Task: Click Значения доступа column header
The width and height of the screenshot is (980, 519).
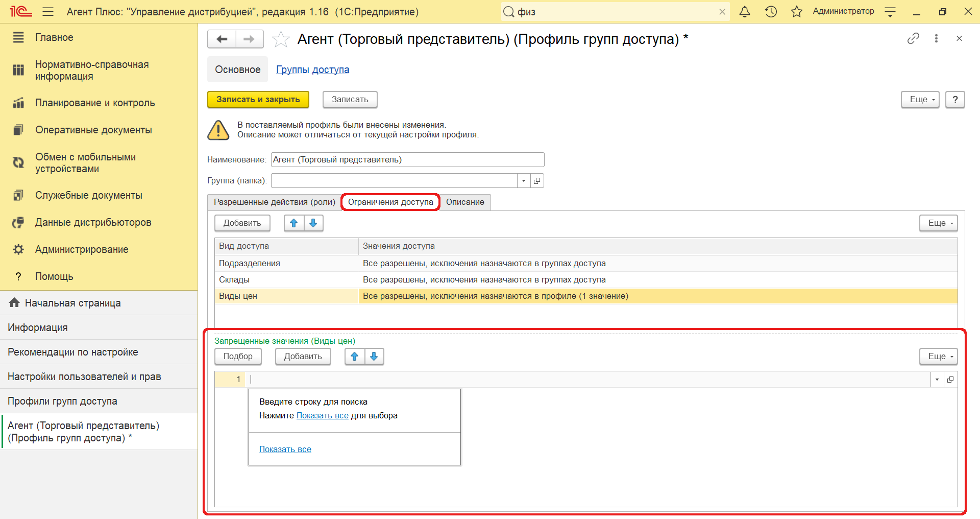Action: click(x=658, y=246)
